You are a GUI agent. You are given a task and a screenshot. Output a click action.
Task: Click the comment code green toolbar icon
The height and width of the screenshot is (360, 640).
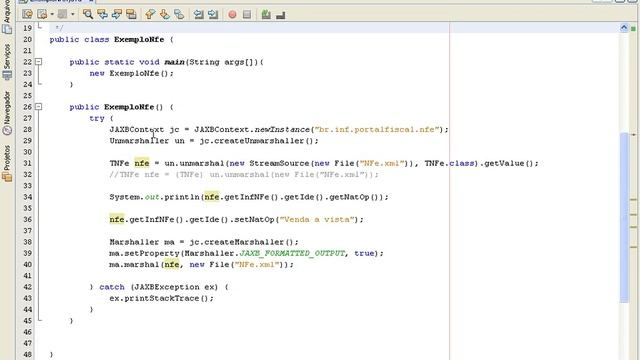tap(266, 15)
